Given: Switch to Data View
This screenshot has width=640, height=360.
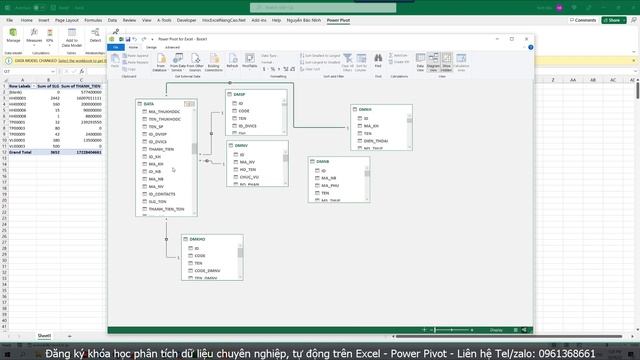Looking at the screenshot, I should (x=420, y=62).
